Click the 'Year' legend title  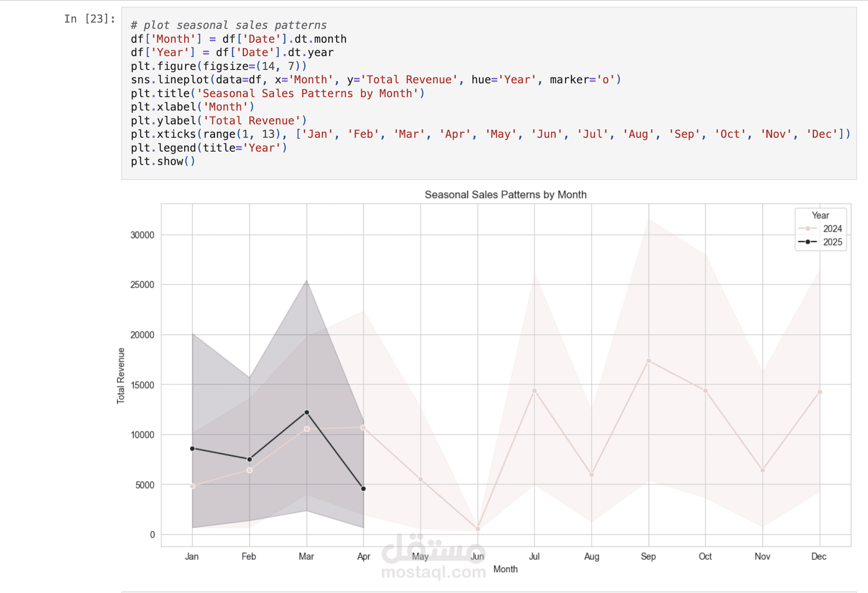pyautogui.click(x=820, y=215)
